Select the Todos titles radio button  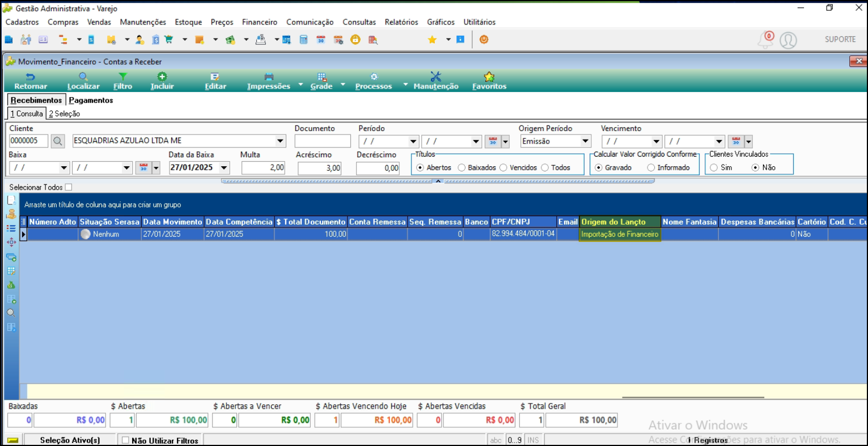click(545, 167)
